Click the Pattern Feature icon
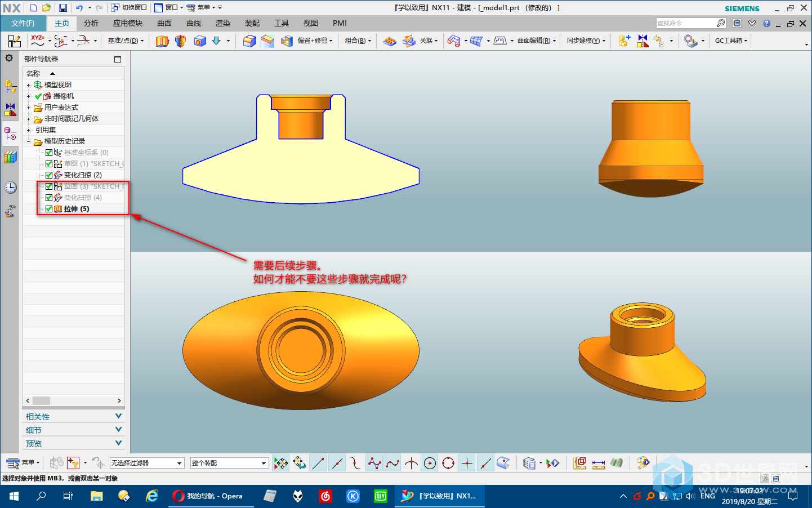The image size is (812, 508). 390,41
